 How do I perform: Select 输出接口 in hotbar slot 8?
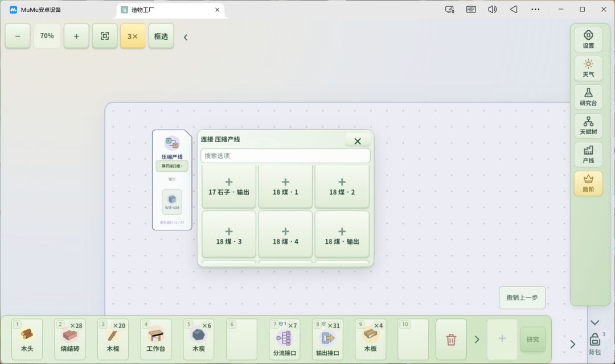(x=327, y=340)
